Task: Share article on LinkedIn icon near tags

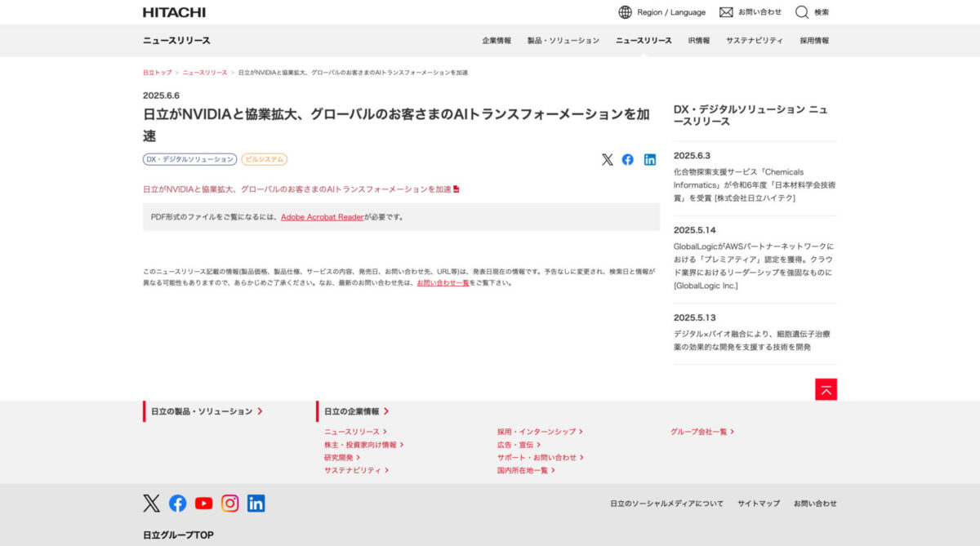Action: pyautogui.click(x=650, y=160)
